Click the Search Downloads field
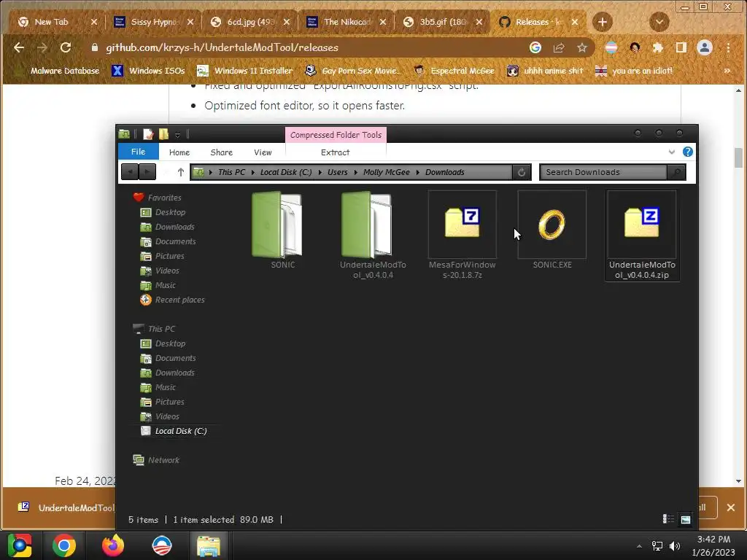The height and width of the screenshot is (560, 747). click(603, 172)
